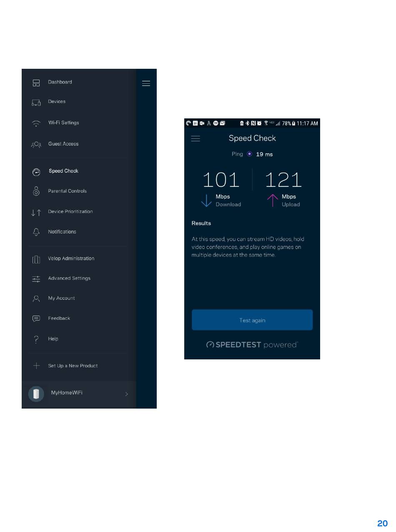Click the page number 20

point(382,524)
